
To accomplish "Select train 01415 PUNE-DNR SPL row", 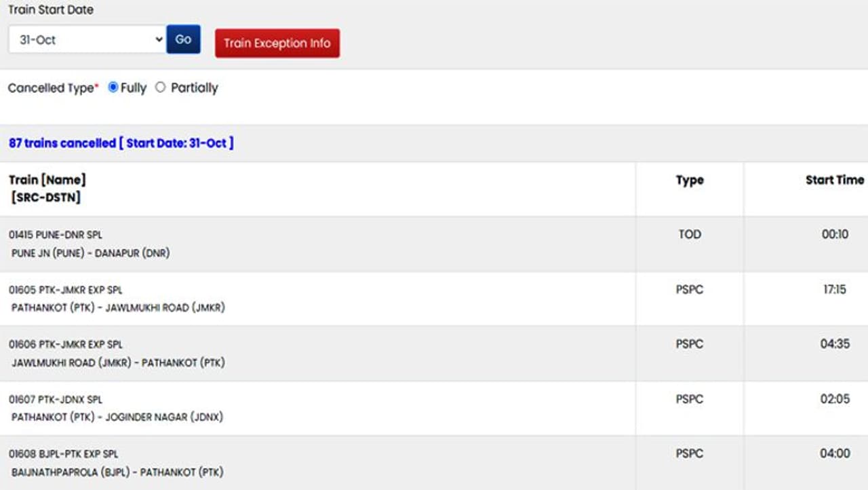I will pos(56,235).
